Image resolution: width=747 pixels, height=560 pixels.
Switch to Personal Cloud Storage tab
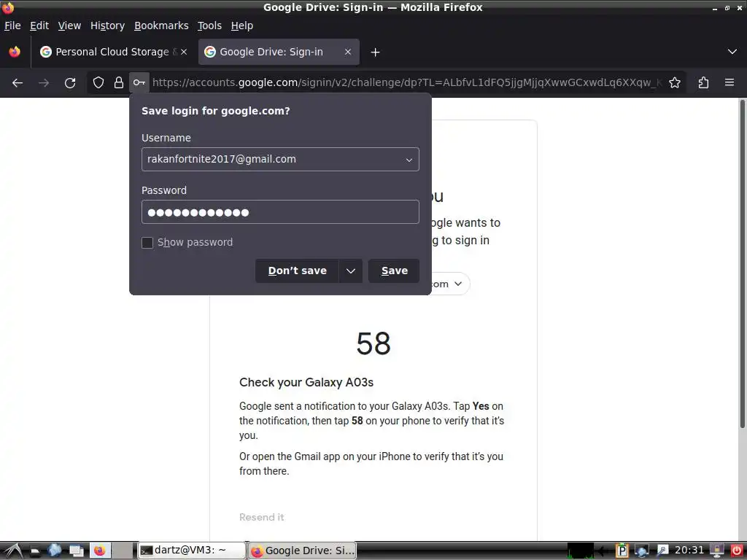112,52
